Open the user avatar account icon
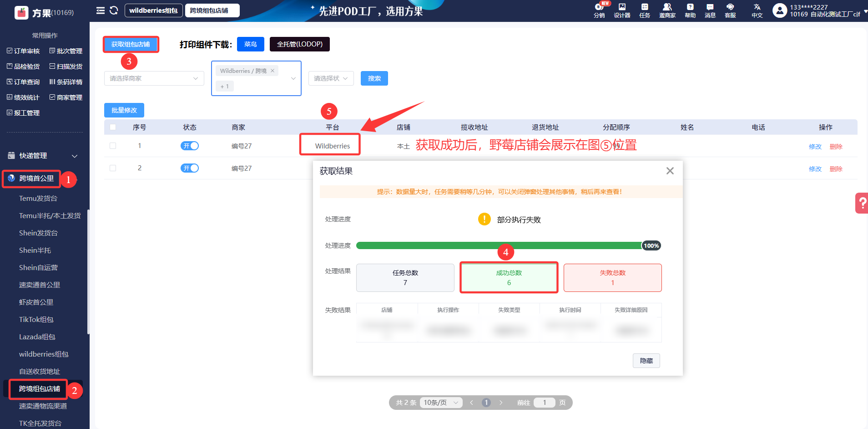The height and width of the screenshot is (429, 868). (780, 10)
